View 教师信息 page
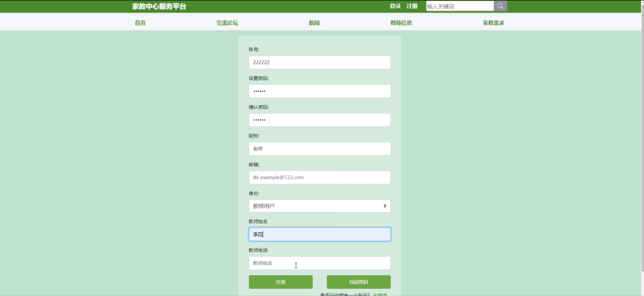 click(x=401, y=23)
